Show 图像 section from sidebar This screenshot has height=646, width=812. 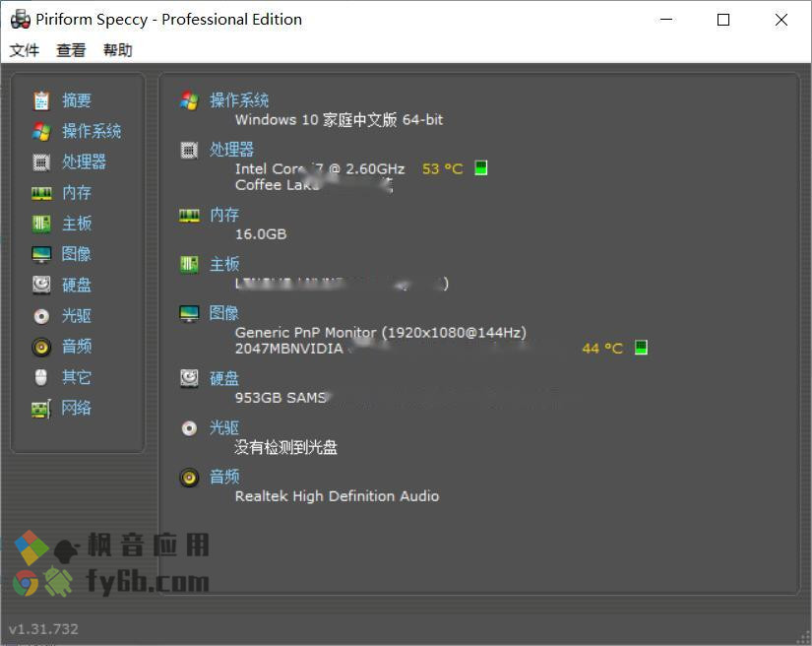[77, 254]
